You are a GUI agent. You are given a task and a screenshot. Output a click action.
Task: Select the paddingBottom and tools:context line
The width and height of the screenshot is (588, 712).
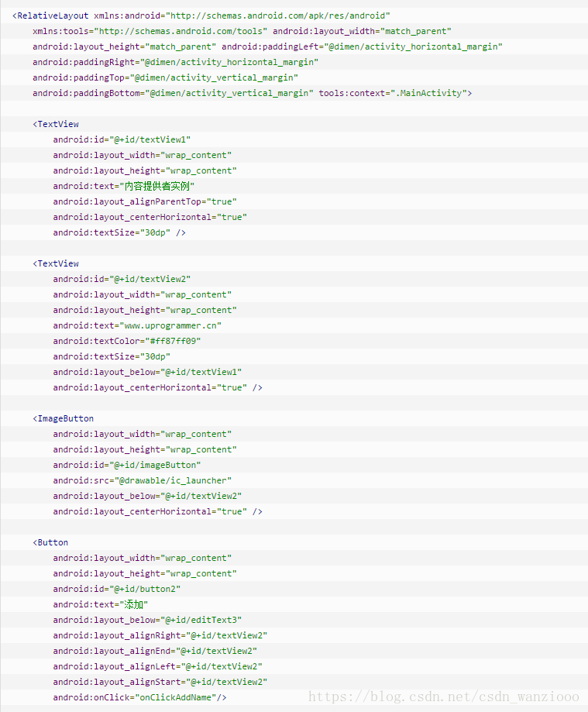[252, 93]
